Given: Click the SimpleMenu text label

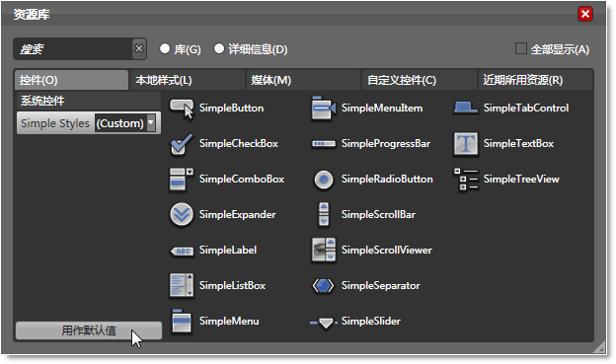Looking at the screenshot, I should click(229, 322).
